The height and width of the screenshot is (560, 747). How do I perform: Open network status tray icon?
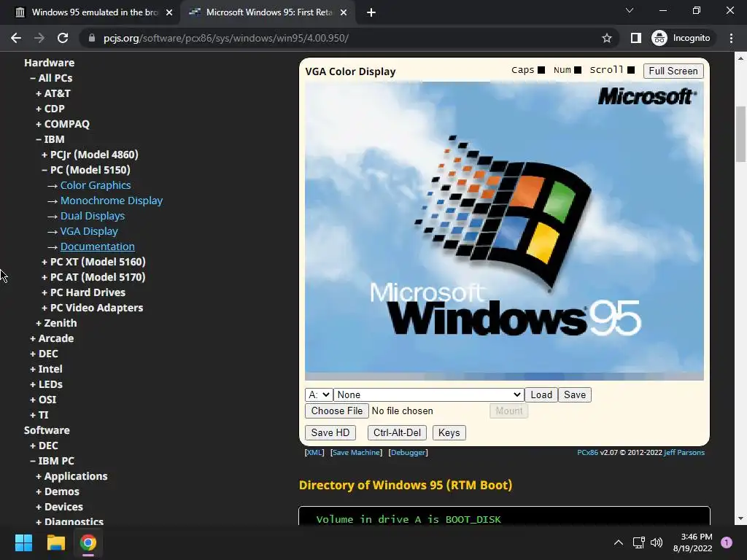click(639, 542)
